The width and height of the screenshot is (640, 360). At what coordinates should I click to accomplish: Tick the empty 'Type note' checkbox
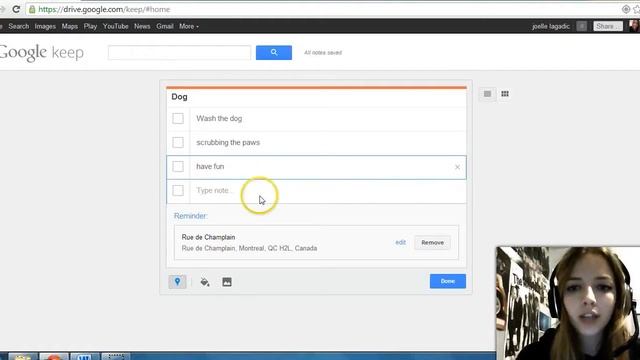178,191
